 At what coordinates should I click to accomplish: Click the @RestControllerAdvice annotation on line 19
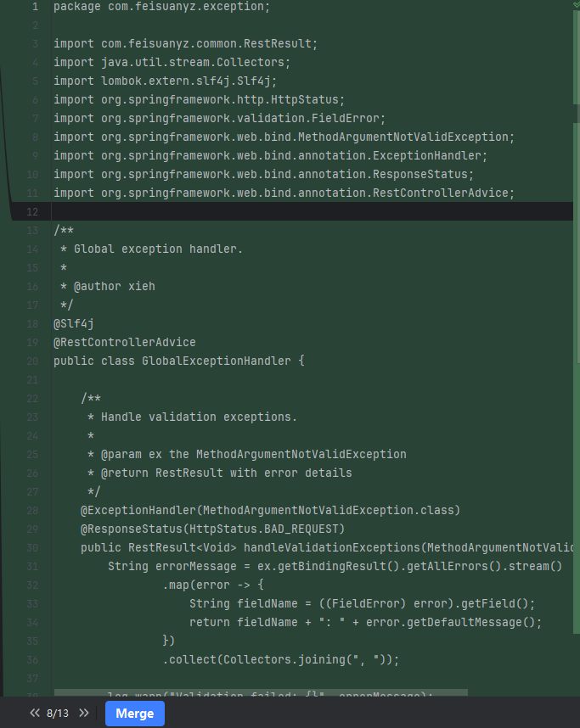point(124,342)
